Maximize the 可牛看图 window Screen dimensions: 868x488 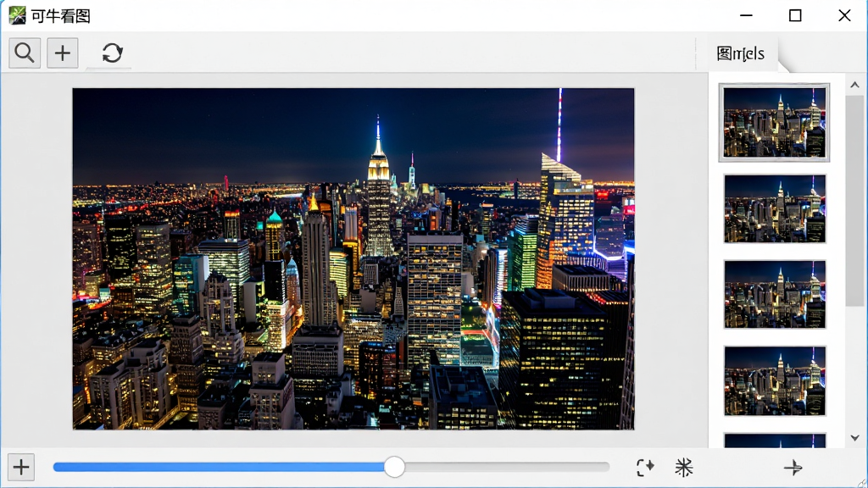pos(795,15)
